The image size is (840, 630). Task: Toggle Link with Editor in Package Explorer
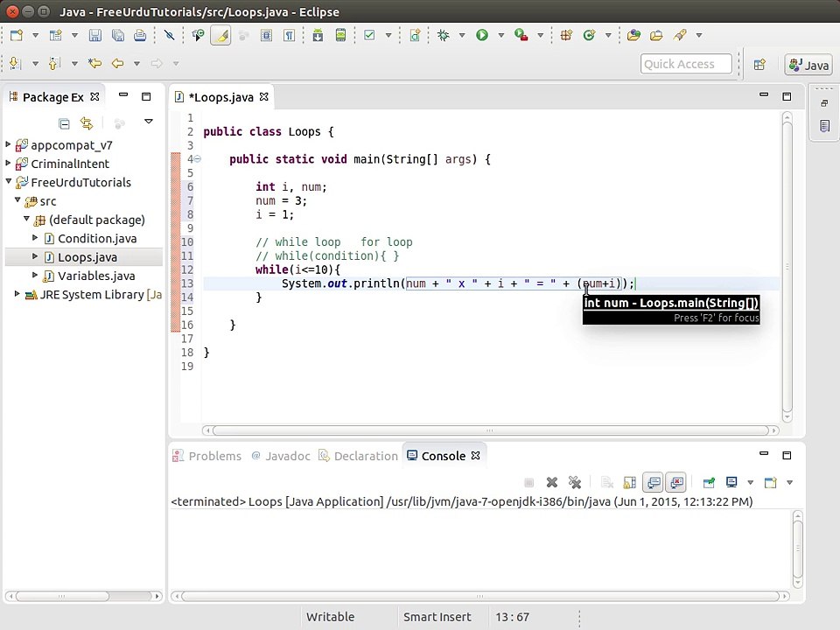(x=87, y=123)
